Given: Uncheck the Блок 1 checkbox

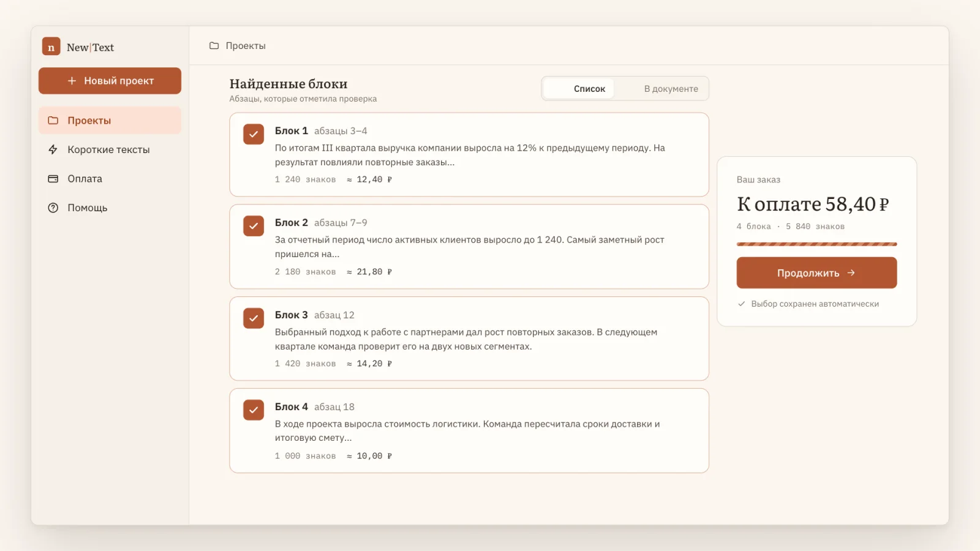Looking at the screenshot, I should tap(254, 134).
